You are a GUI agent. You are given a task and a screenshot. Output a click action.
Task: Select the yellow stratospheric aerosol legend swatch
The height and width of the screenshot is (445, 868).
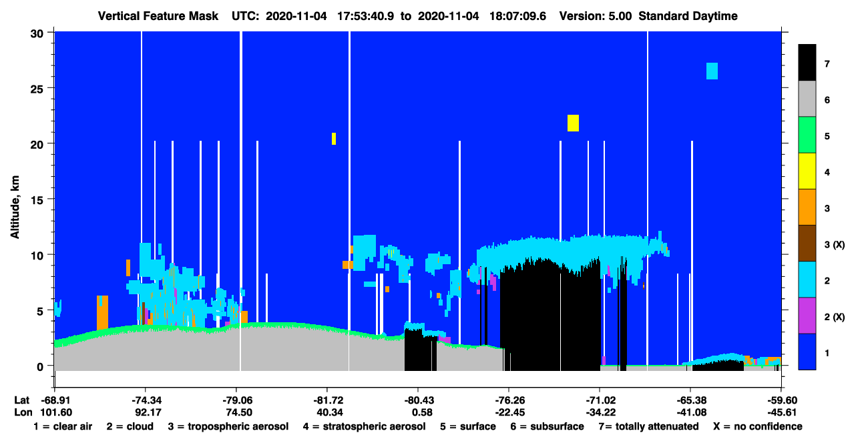(807, 171)
